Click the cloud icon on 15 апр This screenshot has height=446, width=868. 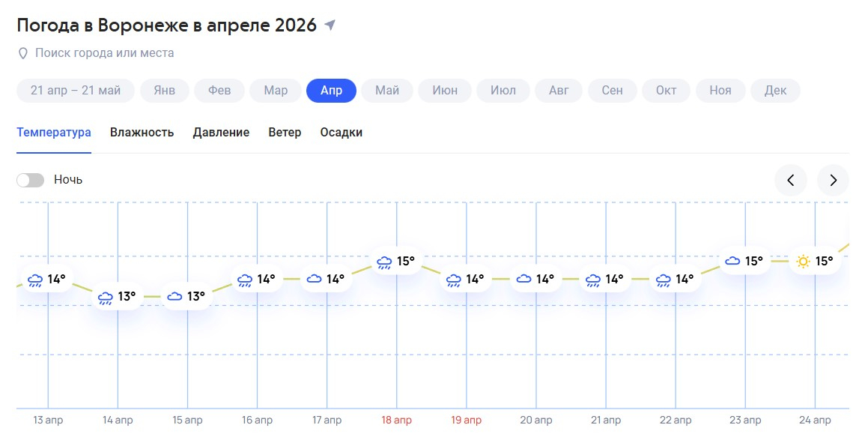(174, 297)
